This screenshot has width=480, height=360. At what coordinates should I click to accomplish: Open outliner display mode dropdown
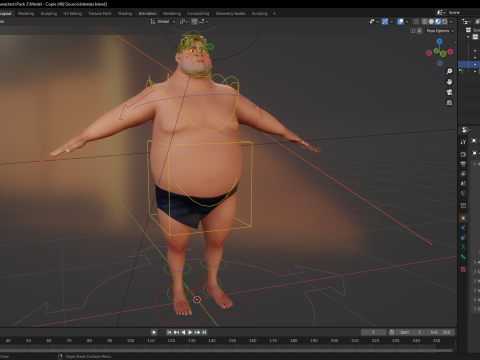(466, 21)
